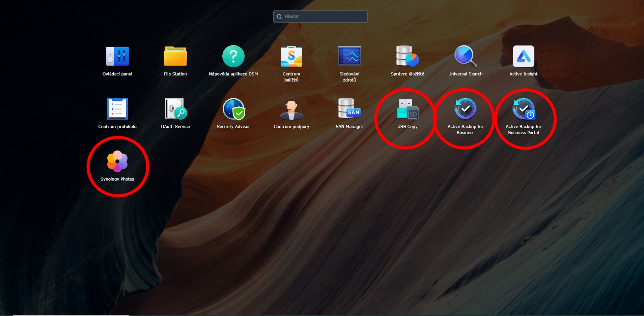Open Nápověda aplikace DSM help
The image size is (644, 316).
[x=233, y=57]
